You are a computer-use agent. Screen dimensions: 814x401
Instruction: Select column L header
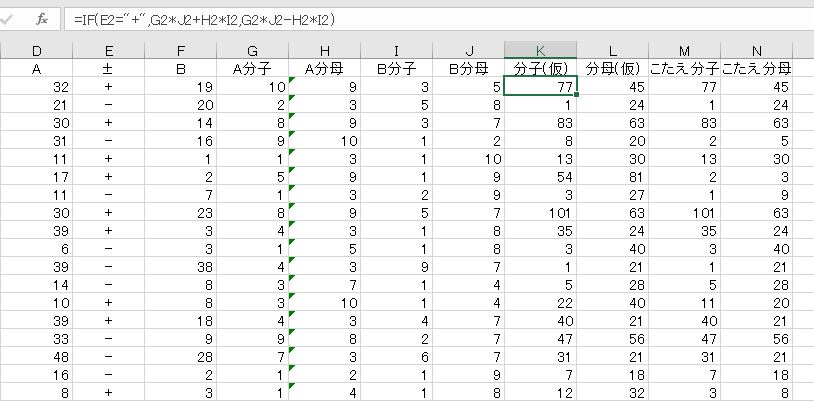point(613,50)
